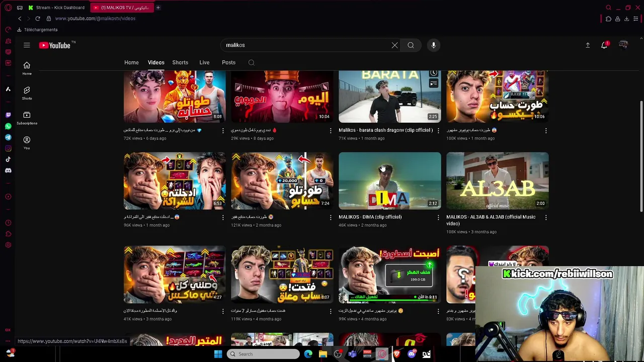Open Twitch in Opera sidebar

8,115
